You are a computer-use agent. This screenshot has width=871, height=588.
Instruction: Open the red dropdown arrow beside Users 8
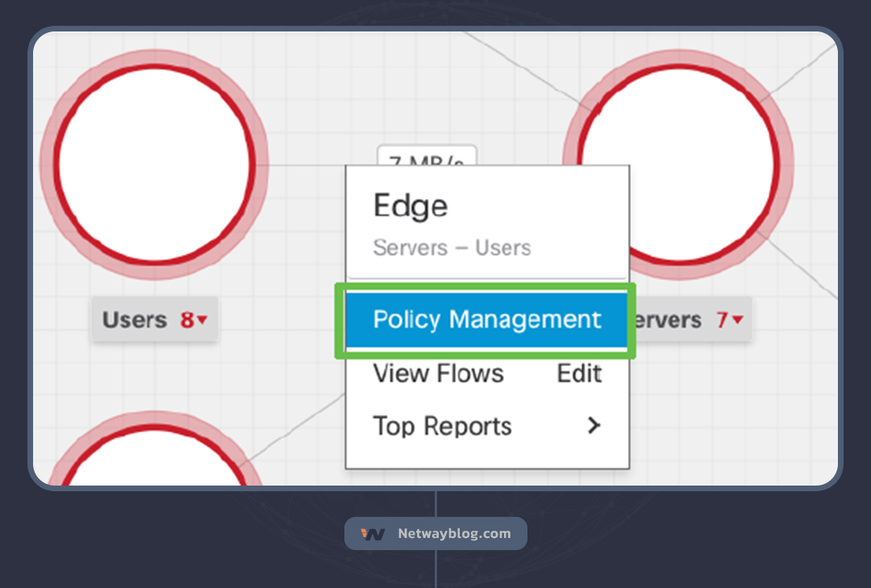(202, 320)
